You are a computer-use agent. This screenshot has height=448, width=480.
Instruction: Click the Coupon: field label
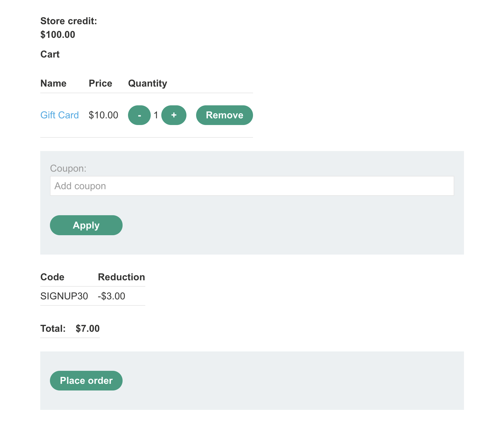point(68,168)
